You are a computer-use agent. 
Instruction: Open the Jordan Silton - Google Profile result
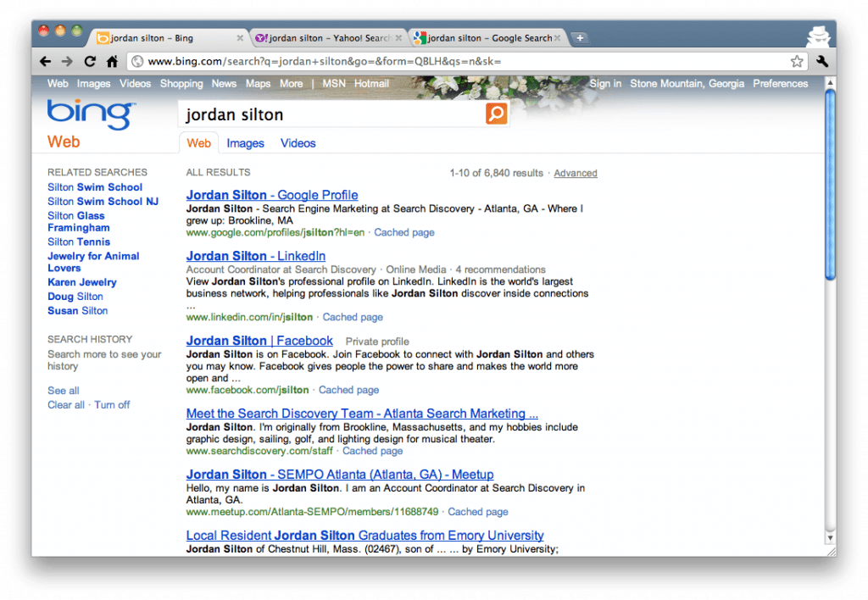click(272, 195)
